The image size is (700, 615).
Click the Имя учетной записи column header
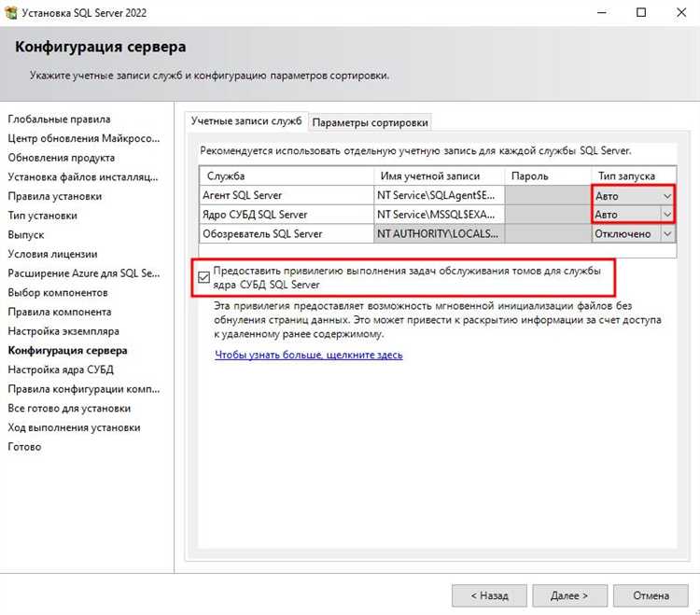[439, 175]
